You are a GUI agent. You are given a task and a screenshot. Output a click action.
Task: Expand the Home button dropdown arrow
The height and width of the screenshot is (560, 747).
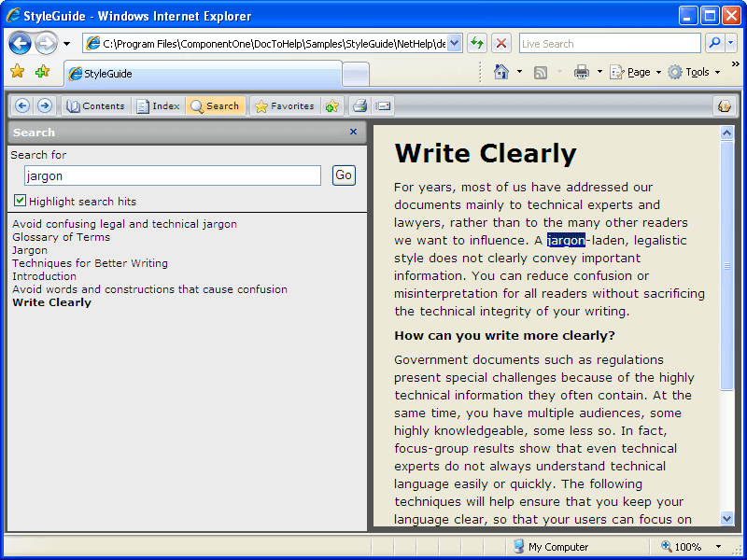point(519,72)
